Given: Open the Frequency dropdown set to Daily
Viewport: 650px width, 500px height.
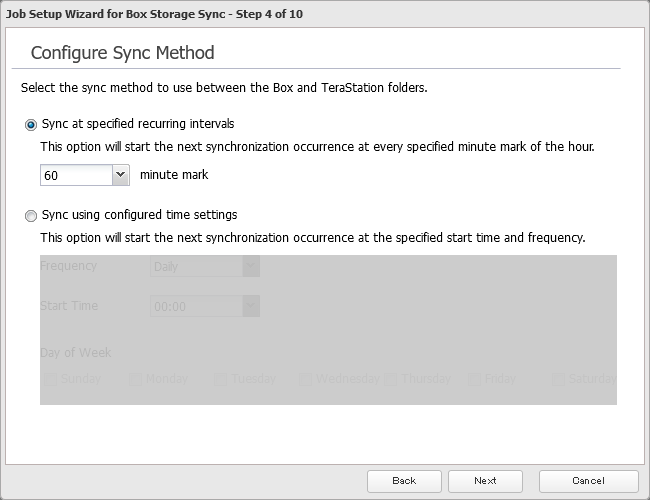Looking at the screenshot, I should (204, 267).
